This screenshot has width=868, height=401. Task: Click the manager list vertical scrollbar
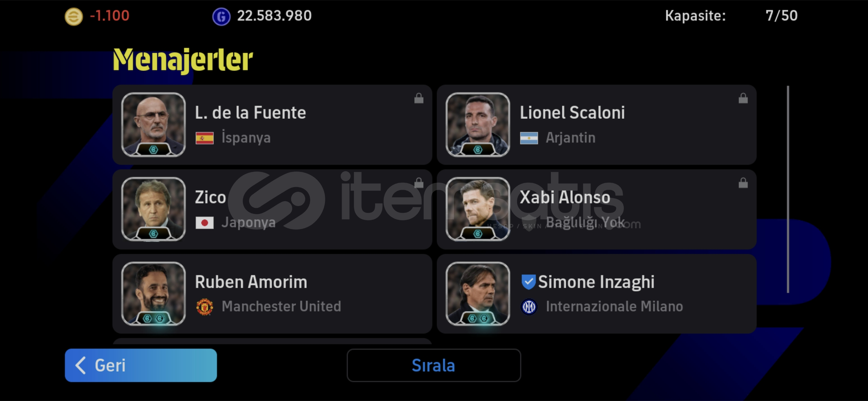coord(788,189)
